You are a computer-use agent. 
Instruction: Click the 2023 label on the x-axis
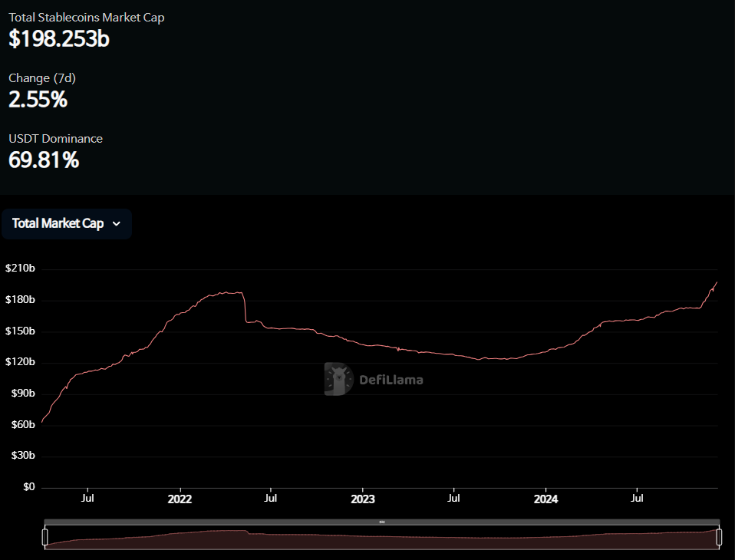[x=362, y=499]
